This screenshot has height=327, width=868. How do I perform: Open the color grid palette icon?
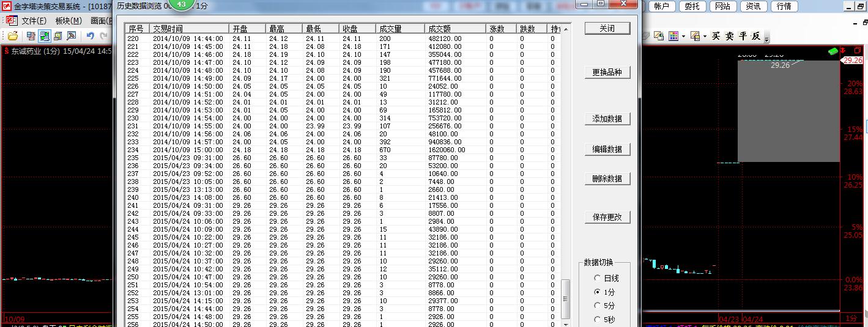coord(673,36)
